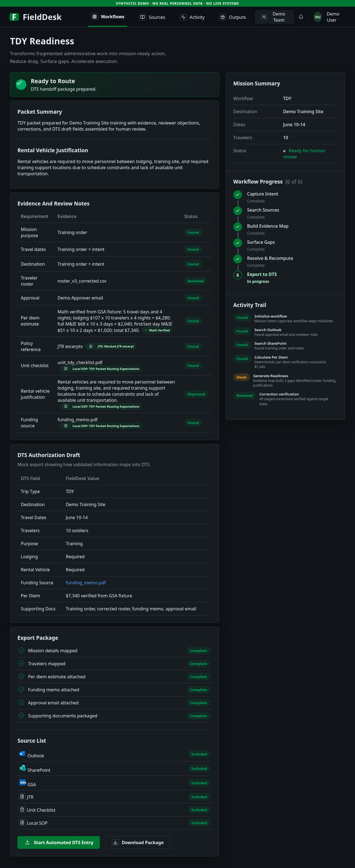Screen dimensions: 355x868
Task: Click Found status for Mission purpose row
Action: tap(193, 232)
